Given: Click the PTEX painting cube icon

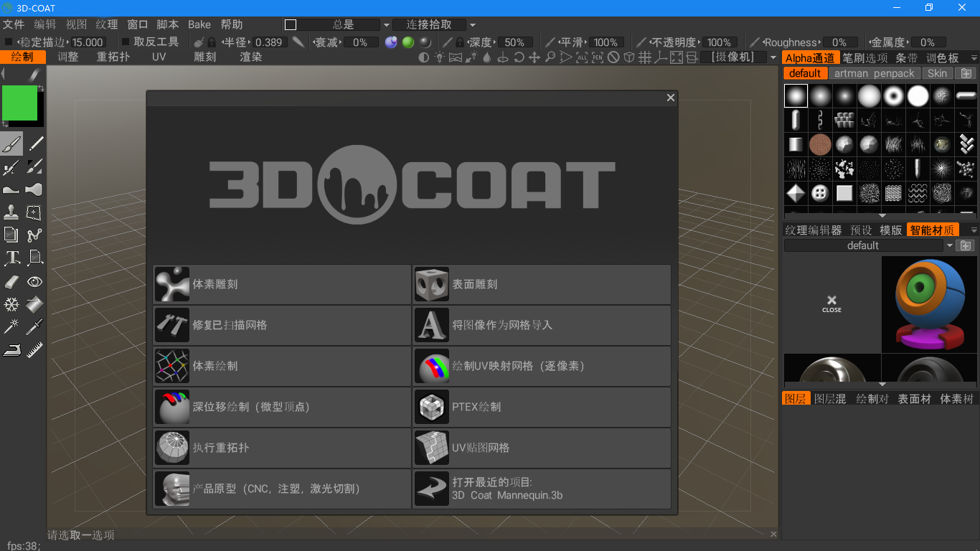Looking at the screenshot, I should tap(432, 407).
